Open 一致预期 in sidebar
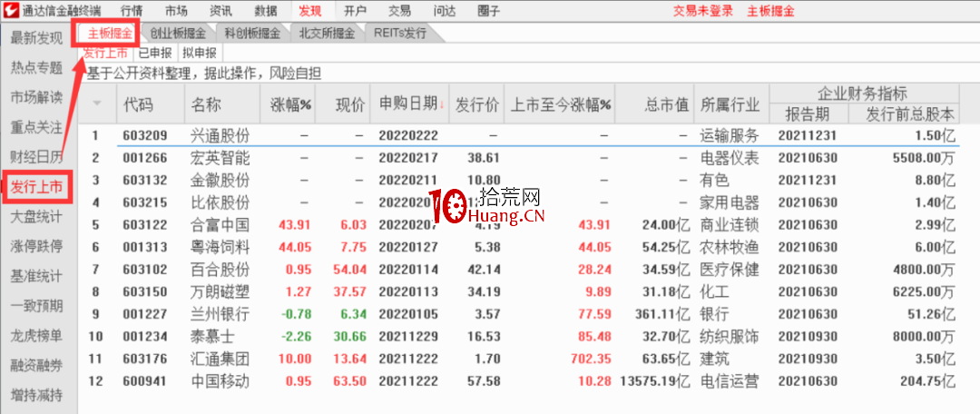The image size is (980, 414). point(36,306)
